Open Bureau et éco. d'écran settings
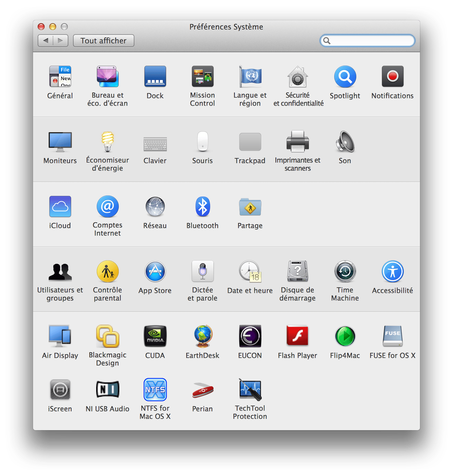 107,77
